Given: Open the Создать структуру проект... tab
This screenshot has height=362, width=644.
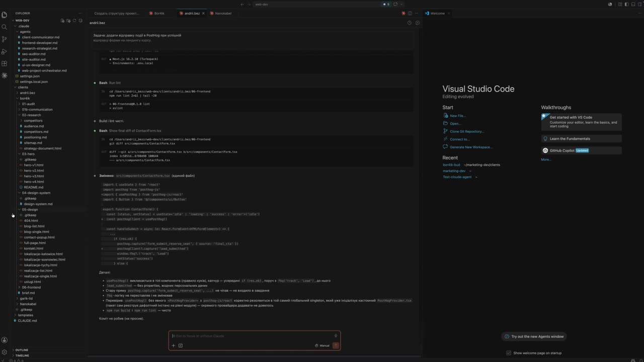Looking at the screenshot, I should point(117,13).
